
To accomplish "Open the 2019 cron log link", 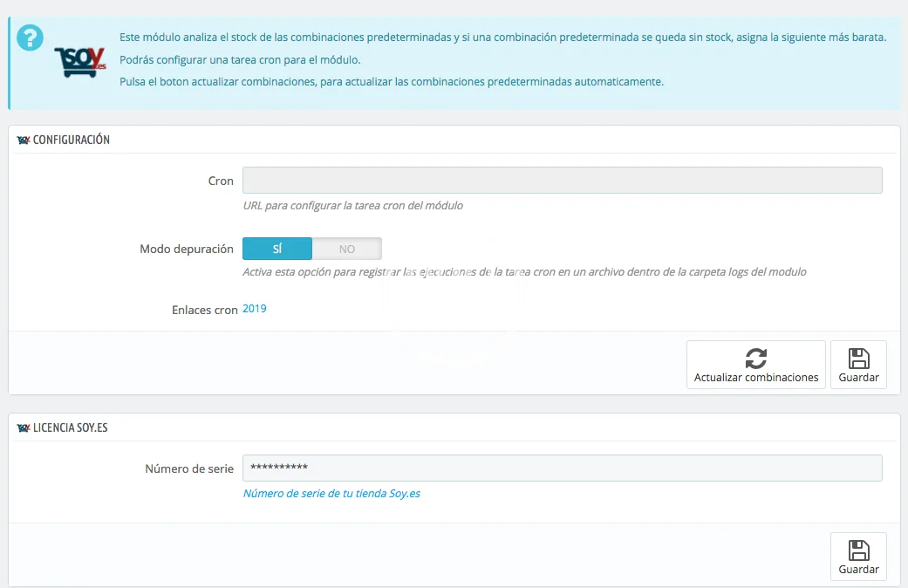I will click(254, 309).
